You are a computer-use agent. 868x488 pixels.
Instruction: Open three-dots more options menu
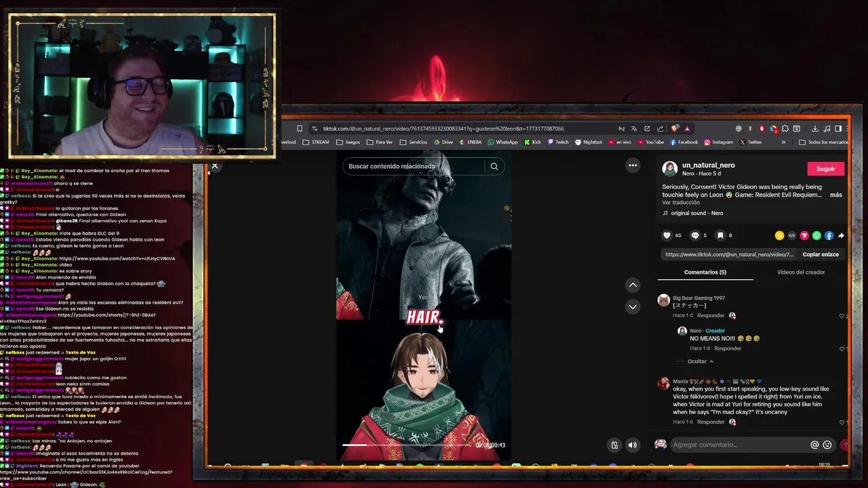pos(633,165)
